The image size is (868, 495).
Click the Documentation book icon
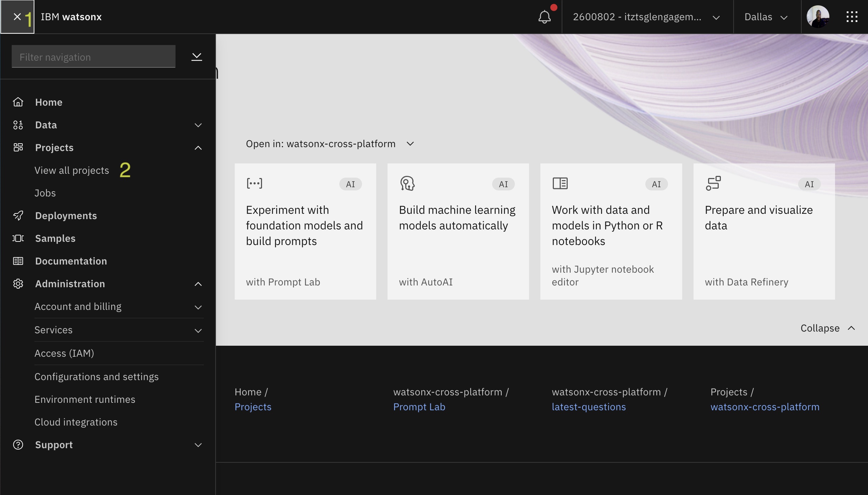tap(18, 261)
